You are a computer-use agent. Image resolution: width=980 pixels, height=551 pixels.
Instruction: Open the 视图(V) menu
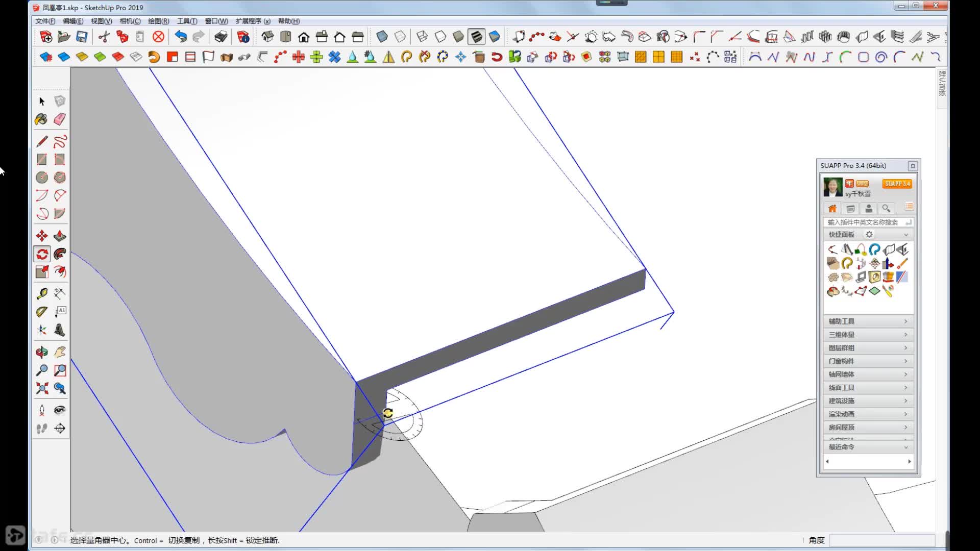(x=101, y=21)
